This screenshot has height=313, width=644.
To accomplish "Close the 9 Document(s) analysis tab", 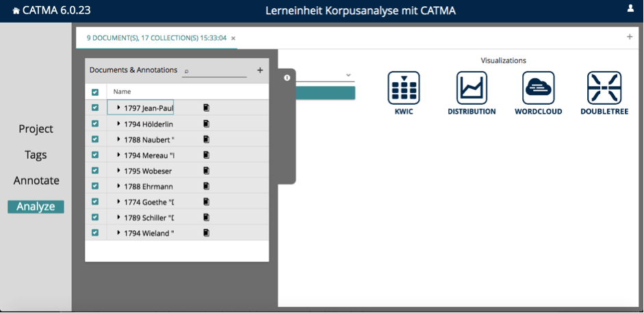I will point(233,38).
